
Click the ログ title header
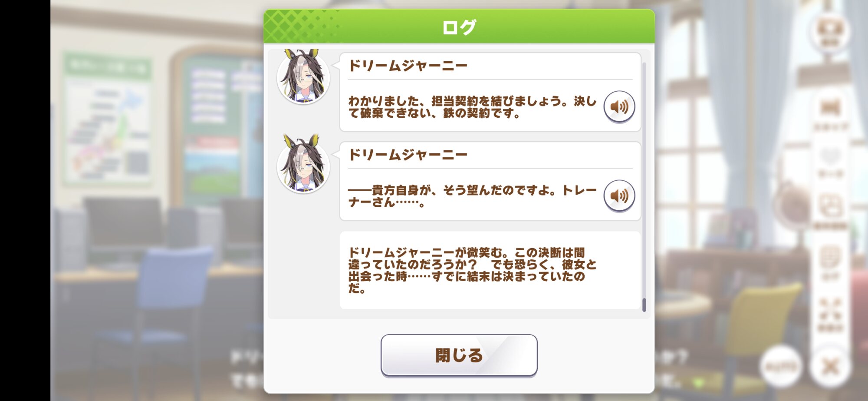click(x=459, y=27)
